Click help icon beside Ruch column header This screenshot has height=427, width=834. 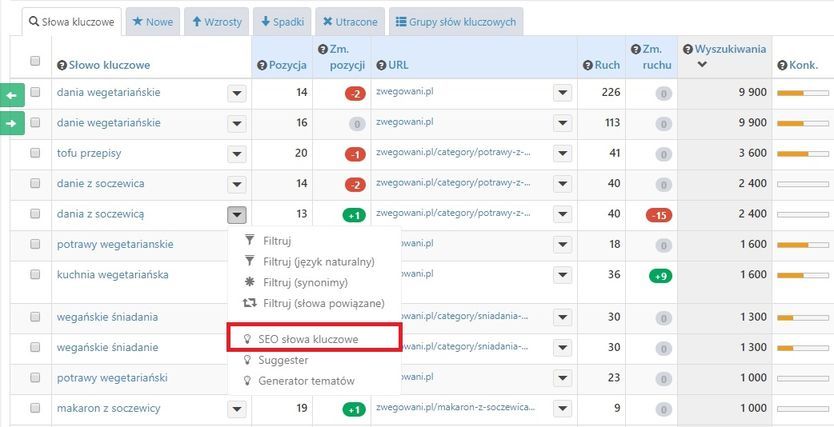point(587,65)
